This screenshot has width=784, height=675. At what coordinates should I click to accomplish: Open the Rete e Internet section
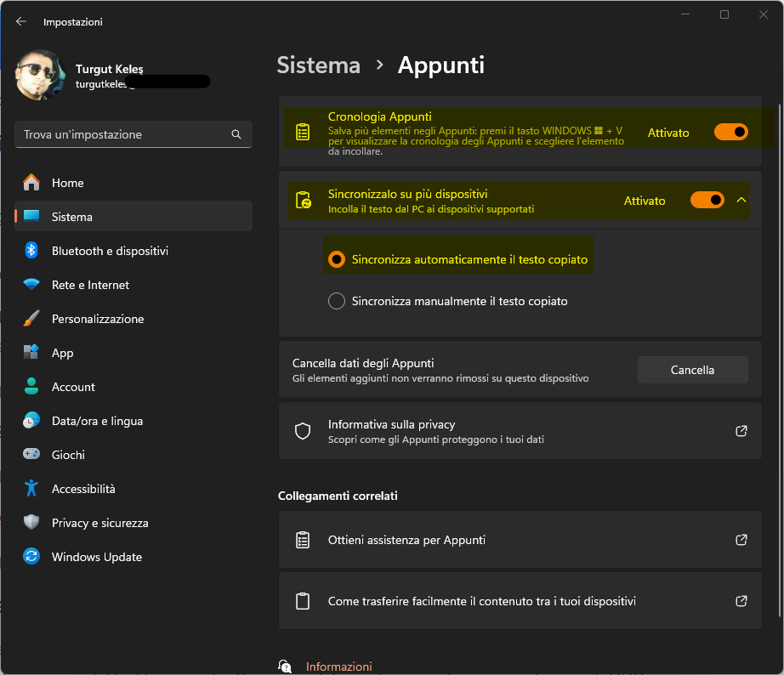pyautogui.click(x=90, y=285)
